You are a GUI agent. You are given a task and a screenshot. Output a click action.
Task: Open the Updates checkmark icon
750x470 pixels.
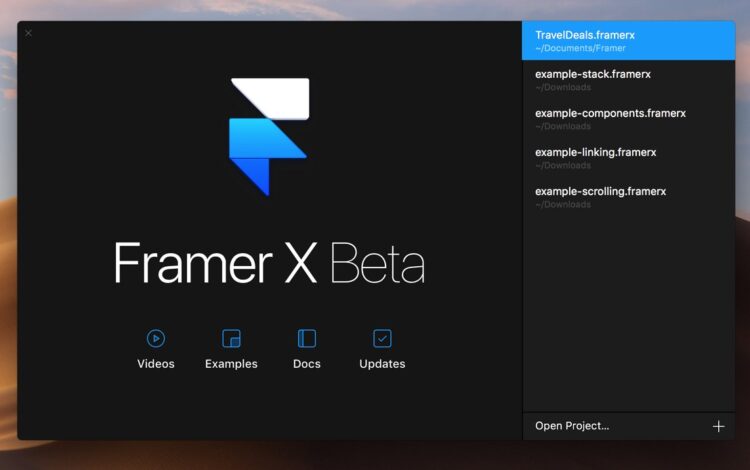(x=382, y=339)
